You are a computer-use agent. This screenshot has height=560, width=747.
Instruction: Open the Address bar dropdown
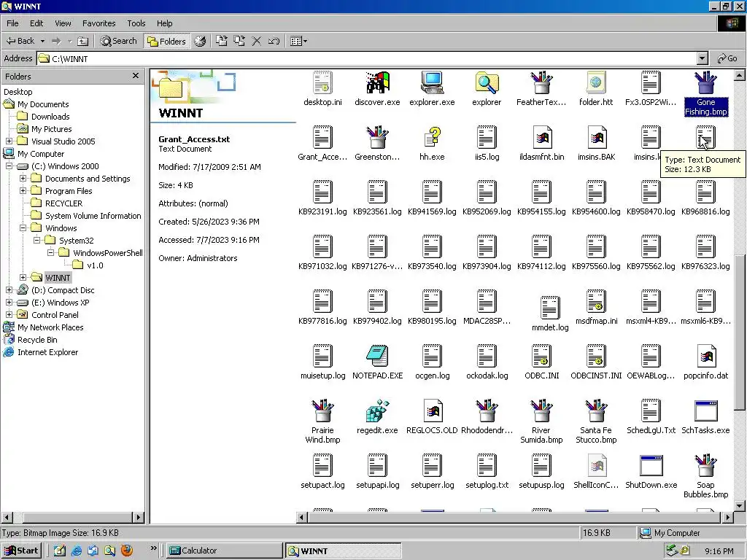703,58
